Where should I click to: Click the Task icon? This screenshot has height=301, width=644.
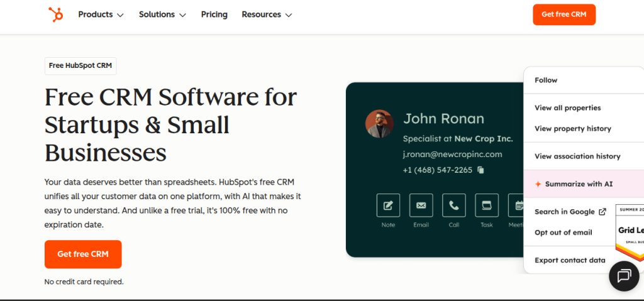click(487, 205)
